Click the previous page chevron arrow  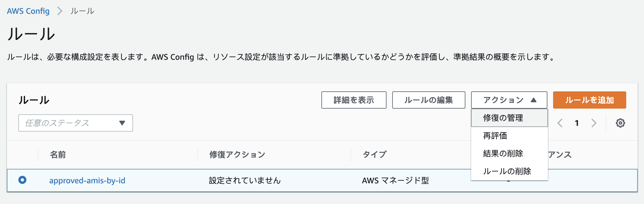click(559, 123)
